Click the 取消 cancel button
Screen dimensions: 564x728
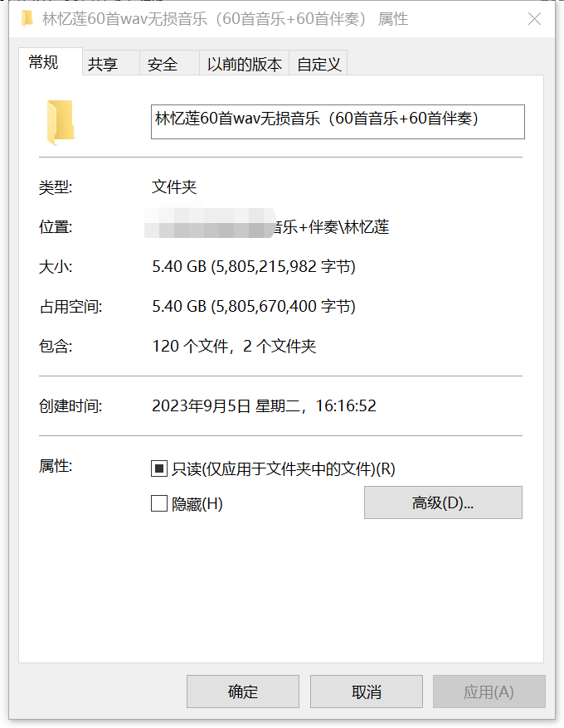click(367, 692)
